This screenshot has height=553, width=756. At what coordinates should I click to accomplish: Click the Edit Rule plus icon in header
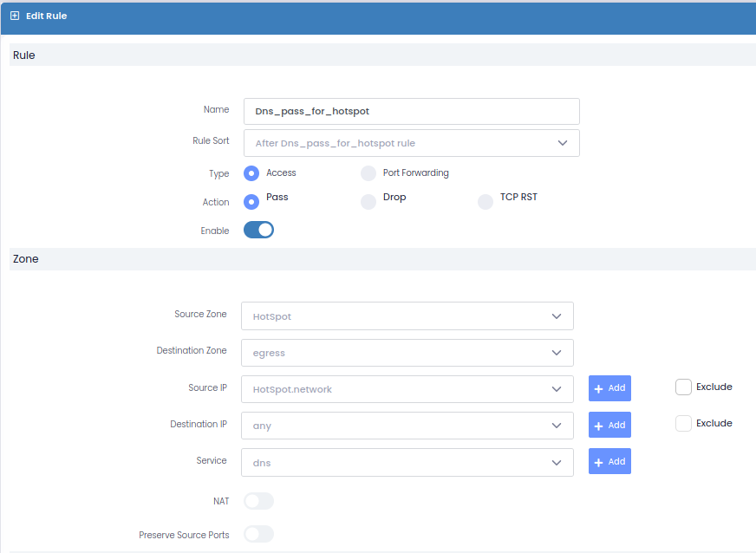[x=15, y=16]
